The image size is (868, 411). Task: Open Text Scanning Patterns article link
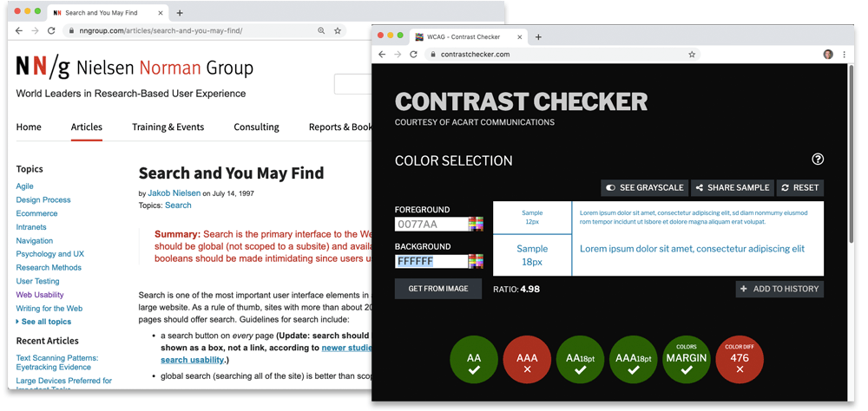click(57, 362)
